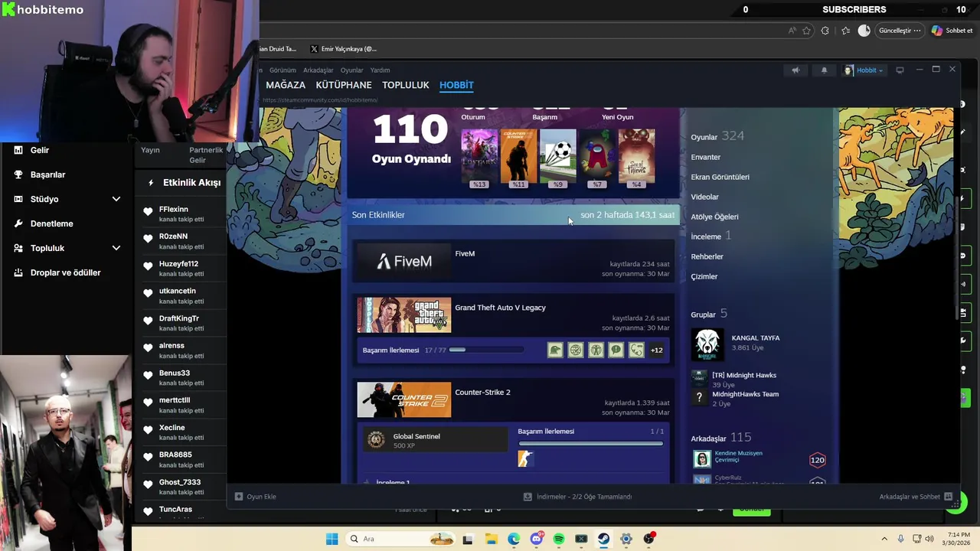The height and width of the screenshot is (551, 980).
Task: Select the Yayın tab
Action: tap(151, 150)
